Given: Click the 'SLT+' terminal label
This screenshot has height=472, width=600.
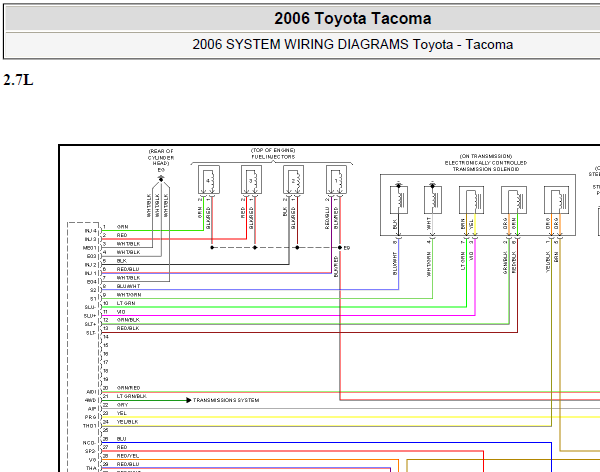Looking at the screenshot, I should click(x=91, y=325).
